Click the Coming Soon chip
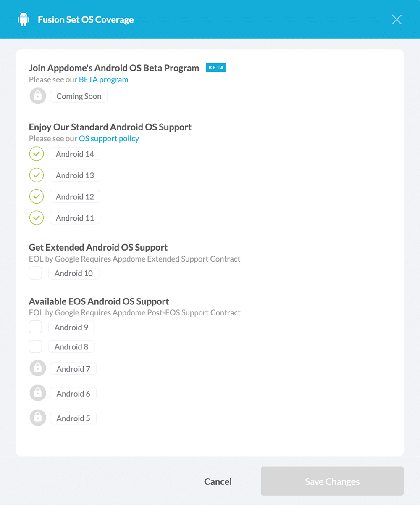This screenshot has width=420, height=505. point(79,96)
